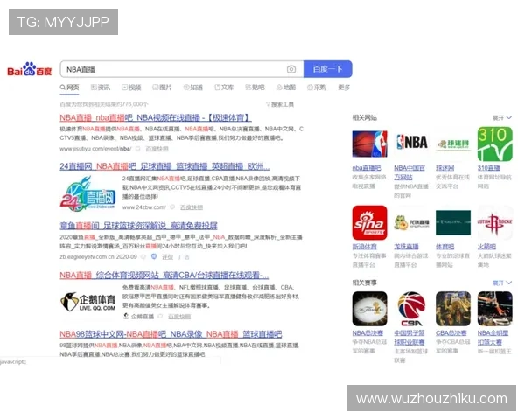Open the 搜索工具 filter
Screen dimensions: 525x420
pos(280,104)
